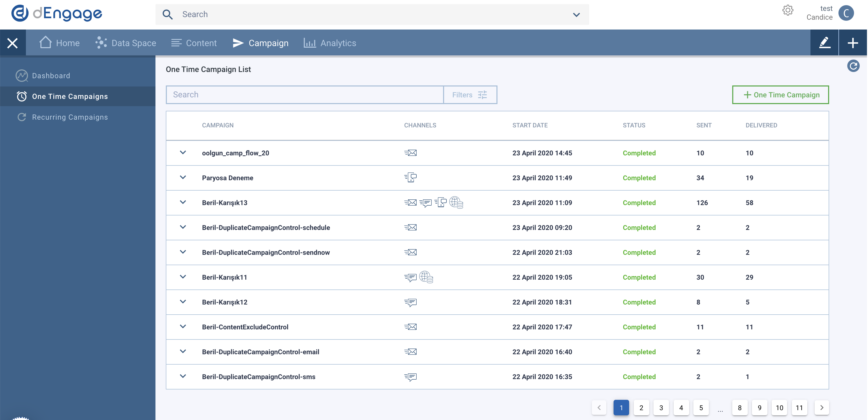Open the Data Space menu
The image size is (868, 420).
point(126,43)
